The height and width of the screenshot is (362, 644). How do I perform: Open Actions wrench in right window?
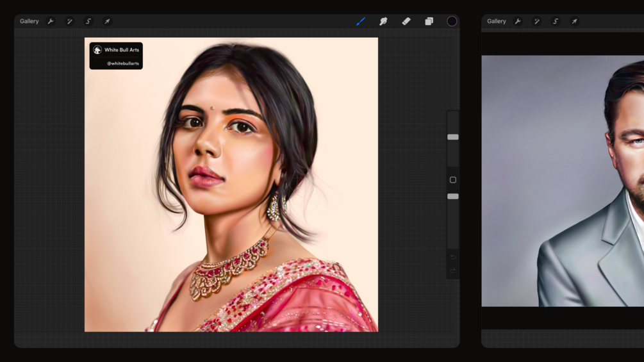click(x=518, y=21)
